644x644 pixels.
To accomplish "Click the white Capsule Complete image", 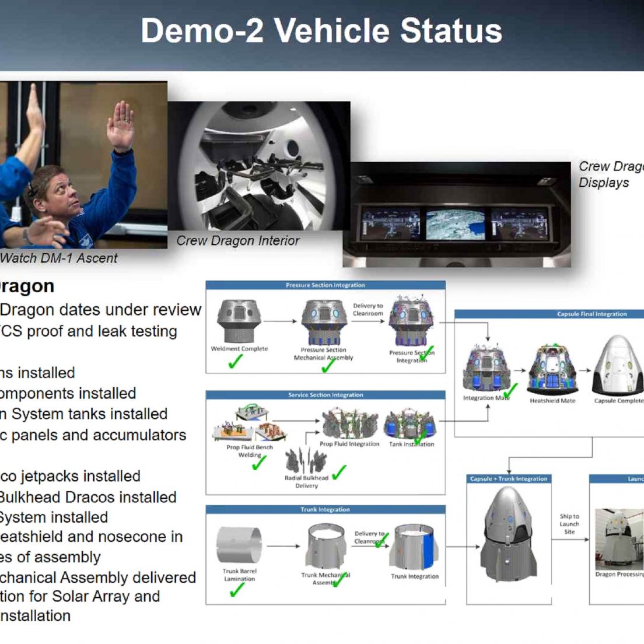I will (x=618, y=366).
